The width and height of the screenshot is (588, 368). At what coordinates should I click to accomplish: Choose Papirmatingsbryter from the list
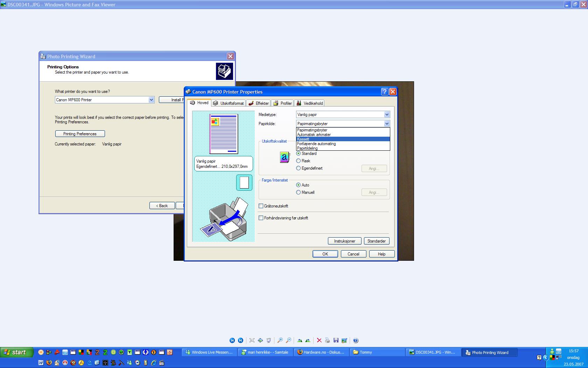click(x=343, y=130)
